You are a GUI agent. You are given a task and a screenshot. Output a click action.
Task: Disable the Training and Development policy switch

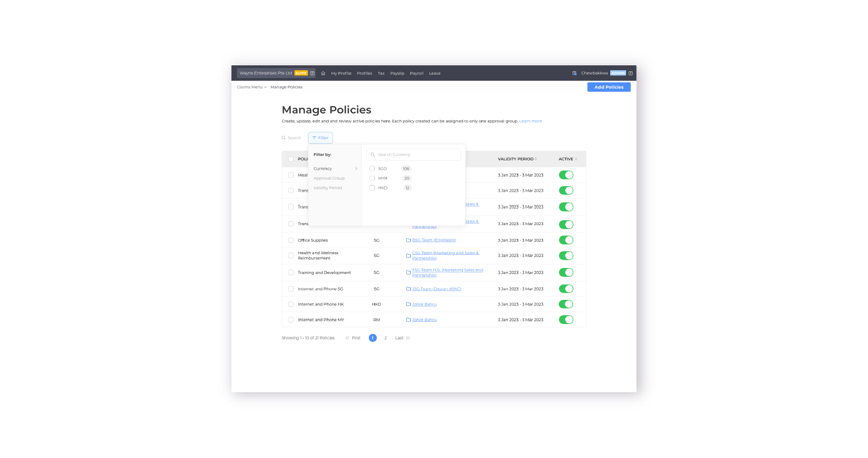[566, 272]
